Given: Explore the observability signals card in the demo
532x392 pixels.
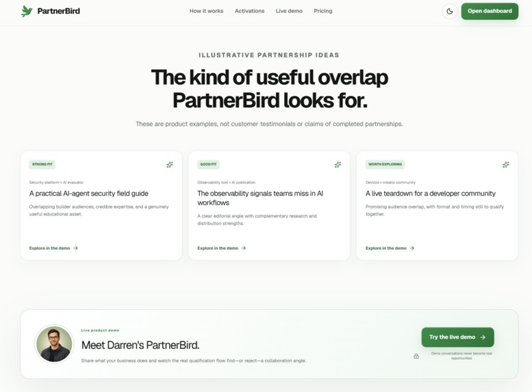Looking at the screenshot, I should click(x=222, y=248).
